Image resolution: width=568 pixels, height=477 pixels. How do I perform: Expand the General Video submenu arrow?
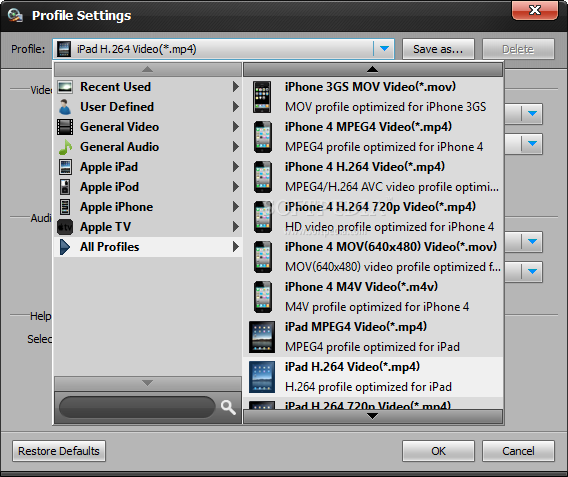click(x=236, y=127)
